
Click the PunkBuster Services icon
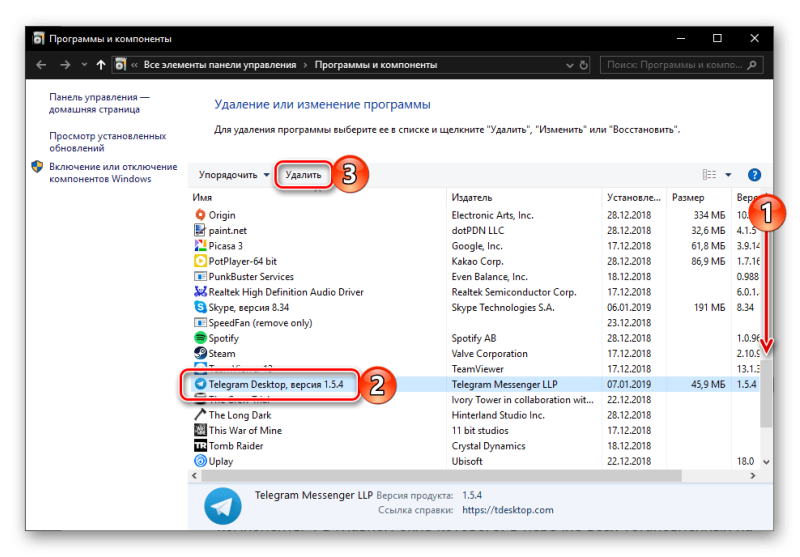[x=200, y=276]
